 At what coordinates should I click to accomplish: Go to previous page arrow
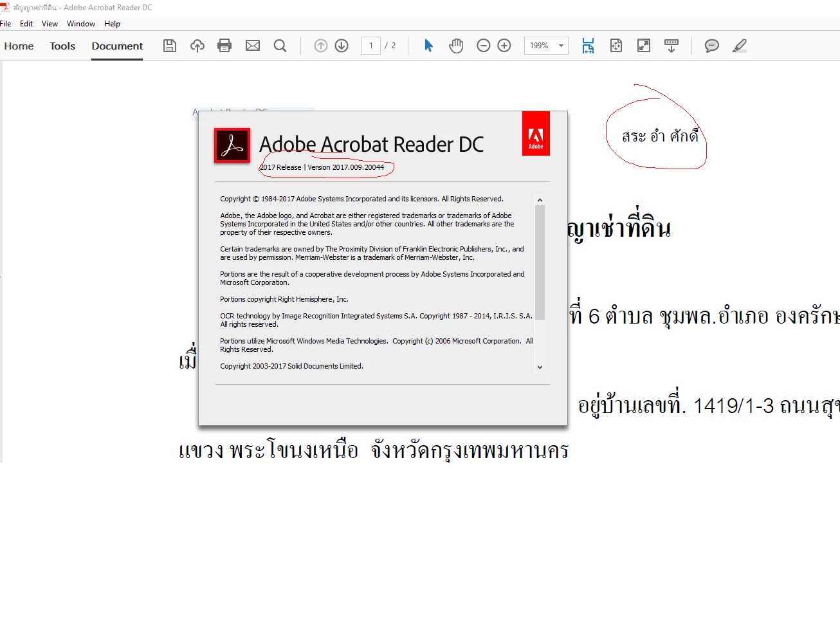321,46
